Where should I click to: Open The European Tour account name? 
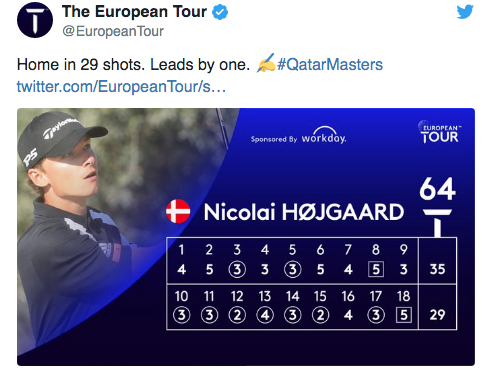point(134,12)
